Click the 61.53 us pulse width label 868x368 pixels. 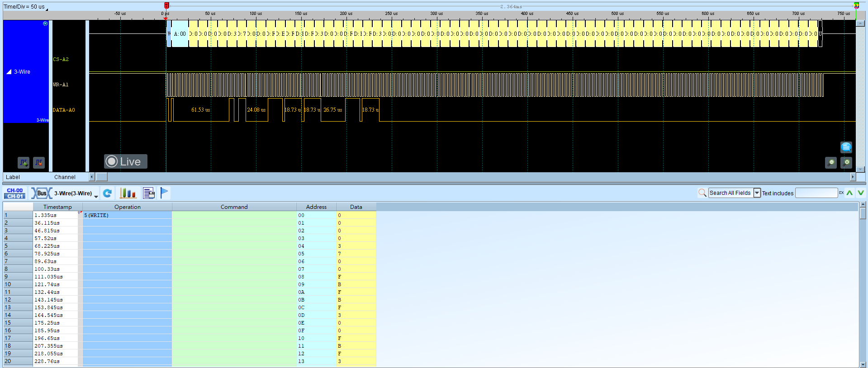(x=200, y=110)
